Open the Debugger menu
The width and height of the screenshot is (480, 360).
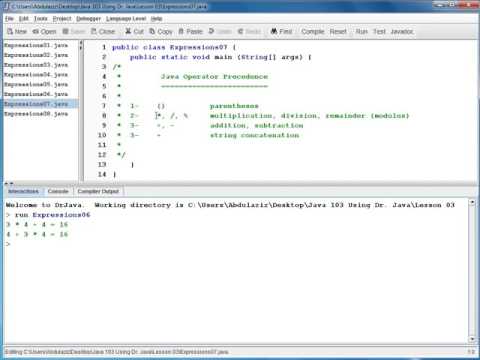(x=88, y=19)
